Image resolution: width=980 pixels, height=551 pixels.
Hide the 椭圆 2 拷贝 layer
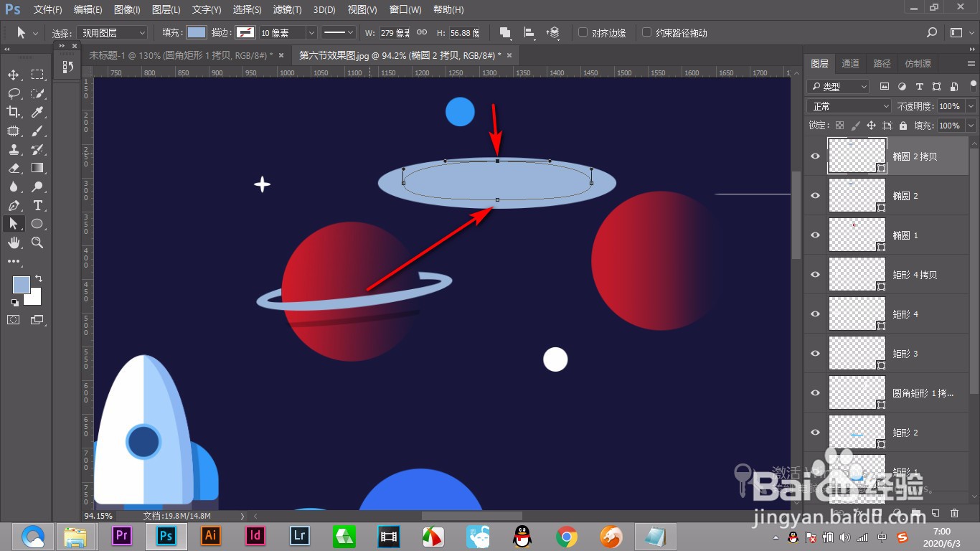[815, 156]
